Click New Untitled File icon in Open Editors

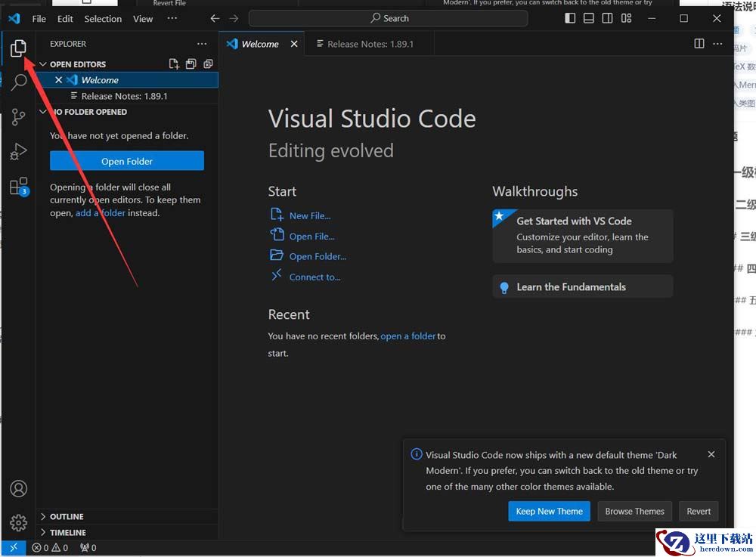(174, 64)
